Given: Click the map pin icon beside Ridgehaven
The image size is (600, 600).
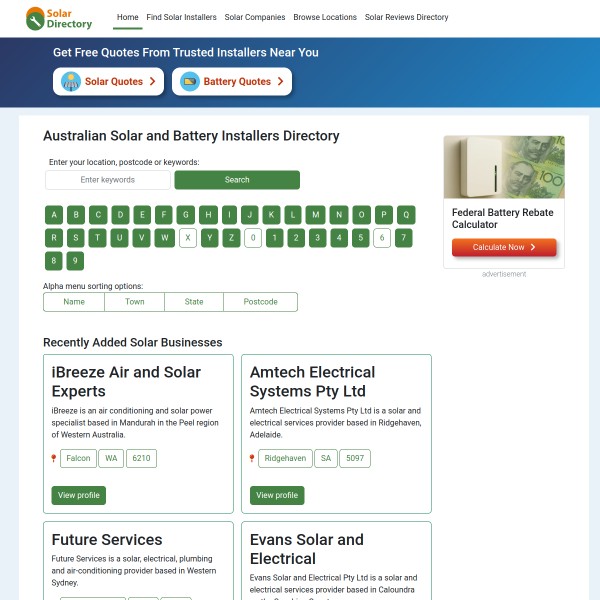Looking at the screenshot, I should (x=252, y=458).
